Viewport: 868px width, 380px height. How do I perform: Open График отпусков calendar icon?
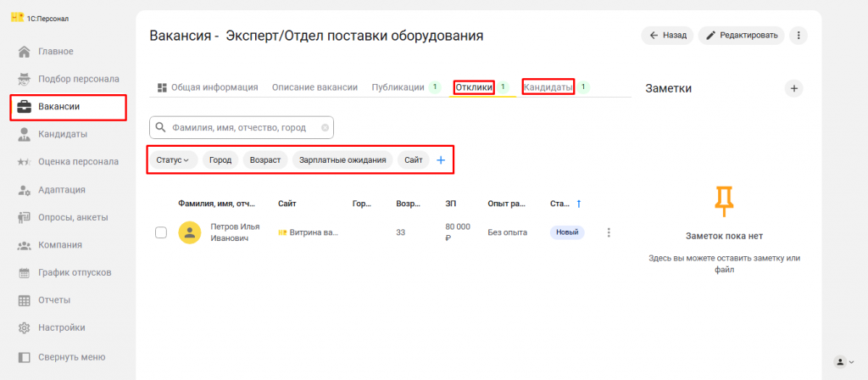tap(24, 273)
